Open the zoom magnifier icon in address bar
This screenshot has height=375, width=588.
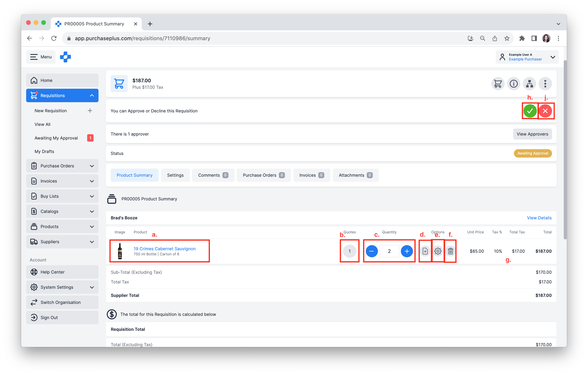[482, 38]
